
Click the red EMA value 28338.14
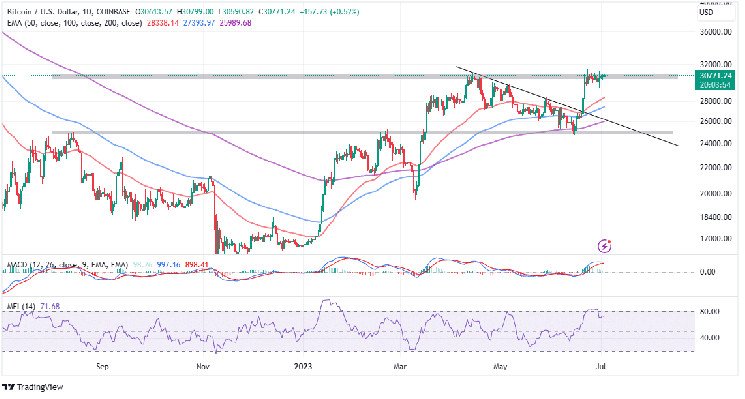pyautogui.click(x=162, y=22)
